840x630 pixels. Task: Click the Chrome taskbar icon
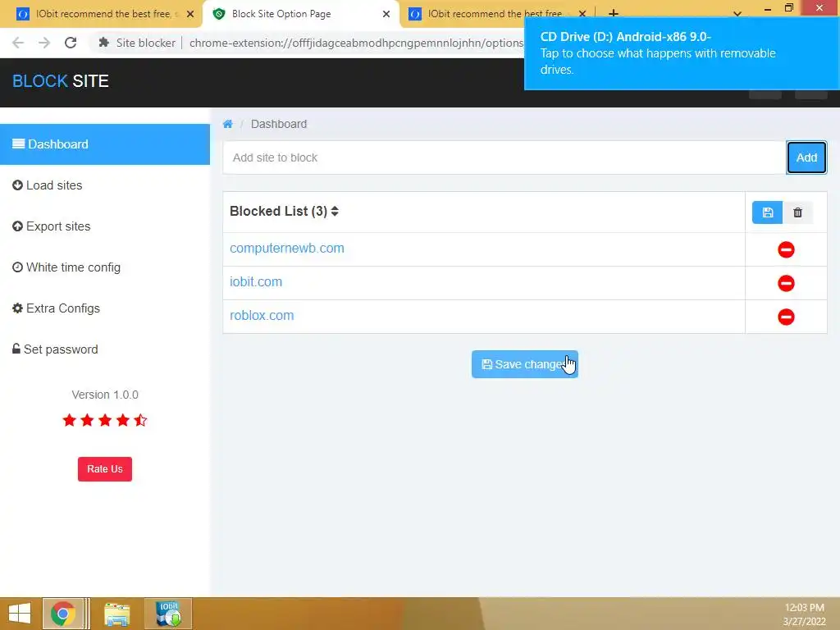[x=63, y=614]
